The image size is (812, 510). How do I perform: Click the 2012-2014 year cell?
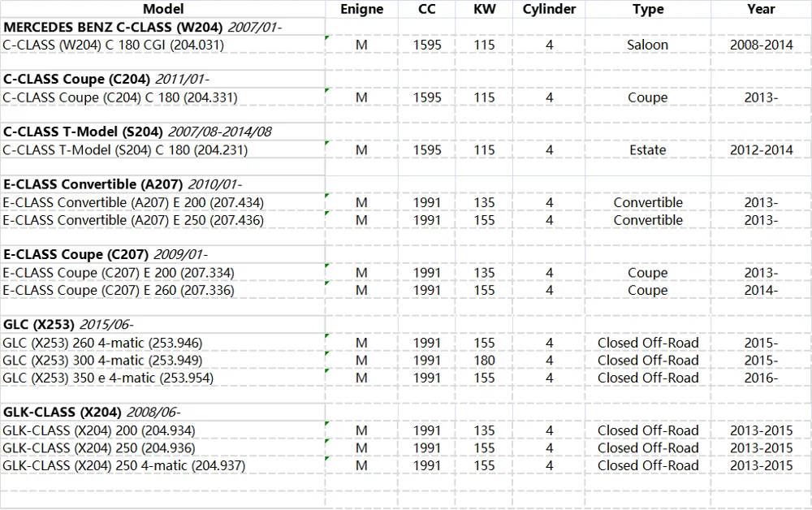point(762,150)
